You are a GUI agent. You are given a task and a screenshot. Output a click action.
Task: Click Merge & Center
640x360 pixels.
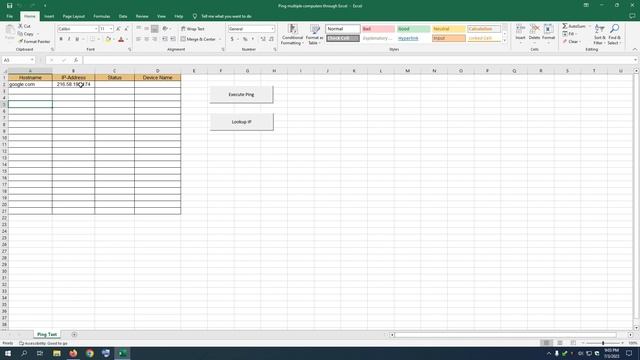(198, 39)
